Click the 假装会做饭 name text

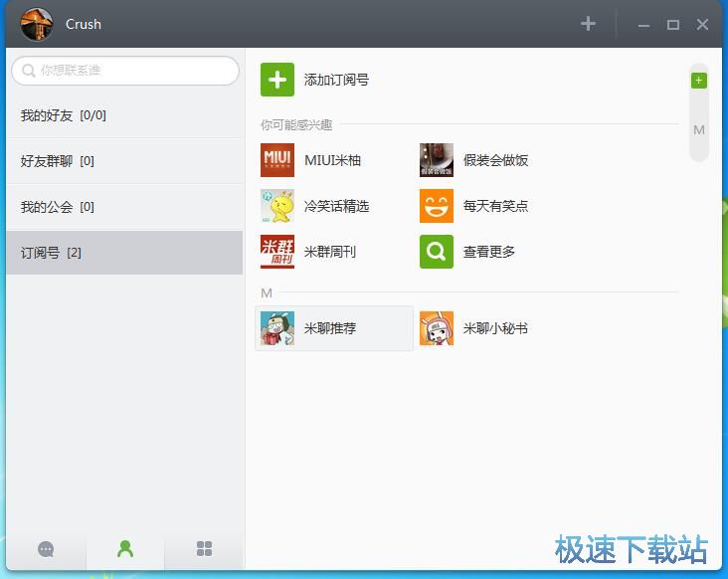point(495,160)
